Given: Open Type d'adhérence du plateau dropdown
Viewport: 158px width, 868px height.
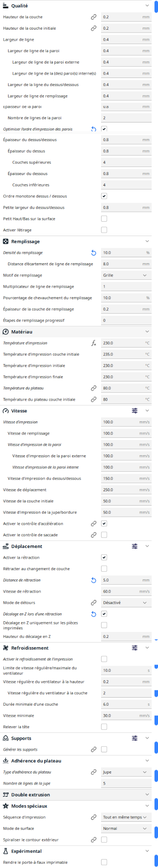Looking at the screenshot, I should point(126,772).
